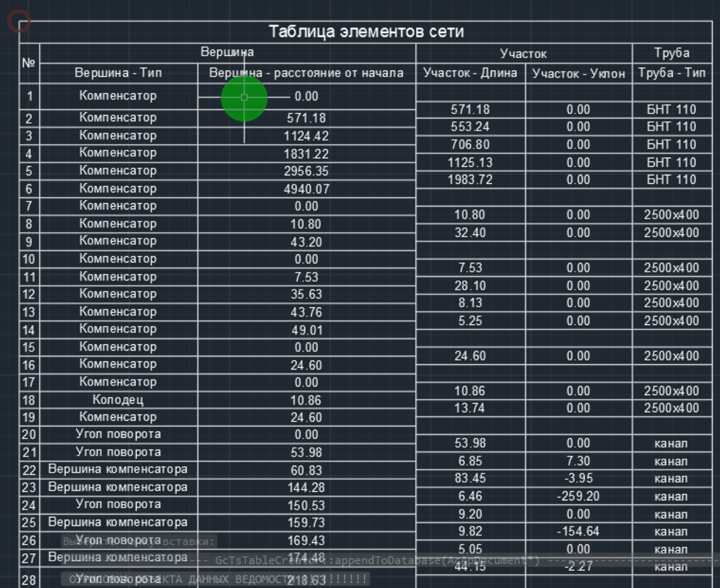
Task: Click the distance value 4940.07
Action: pos(306,189)
